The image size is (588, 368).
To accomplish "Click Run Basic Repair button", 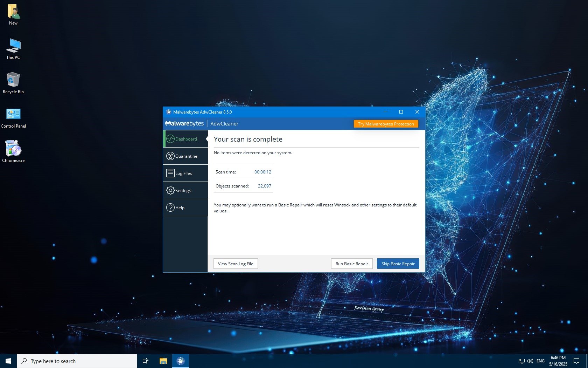I will point(352,264).
